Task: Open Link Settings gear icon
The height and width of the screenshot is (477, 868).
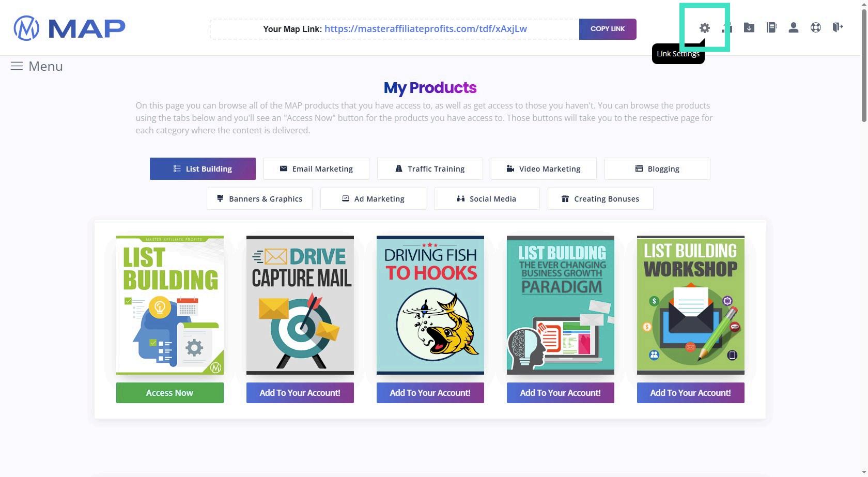Action: click(704, 28)
